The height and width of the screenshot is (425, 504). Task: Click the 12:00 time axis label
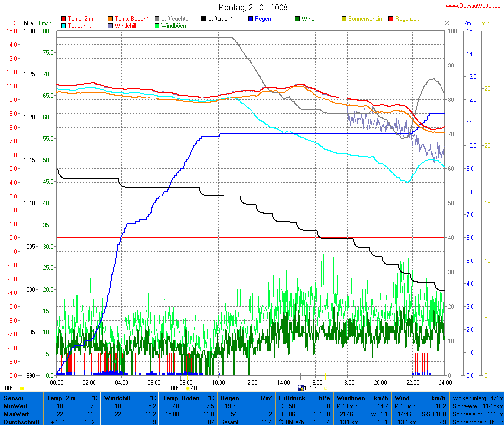pos(251,382)
